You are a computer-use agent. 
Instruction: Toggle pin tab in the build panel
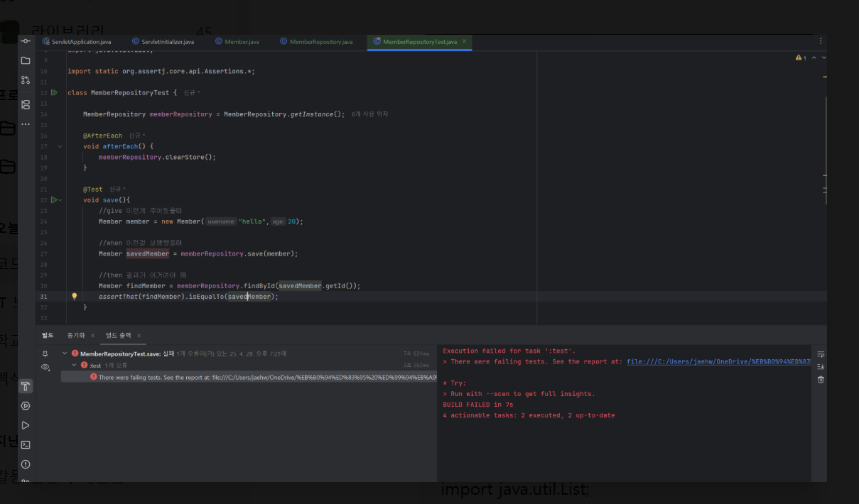[x=45, y=354]
